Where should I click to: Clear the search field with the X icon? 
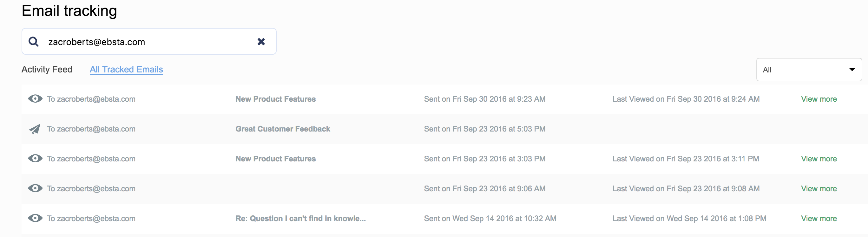tap(261, 42)
